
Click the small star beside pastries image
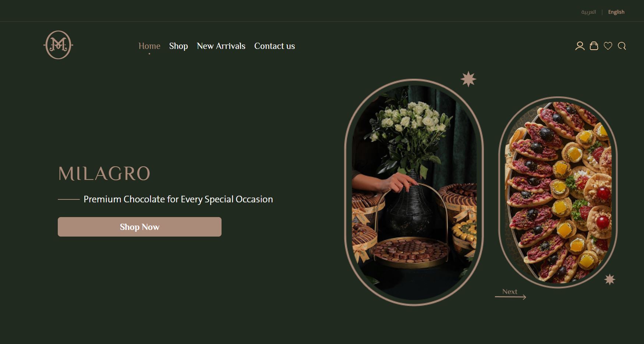coord(610,280)
